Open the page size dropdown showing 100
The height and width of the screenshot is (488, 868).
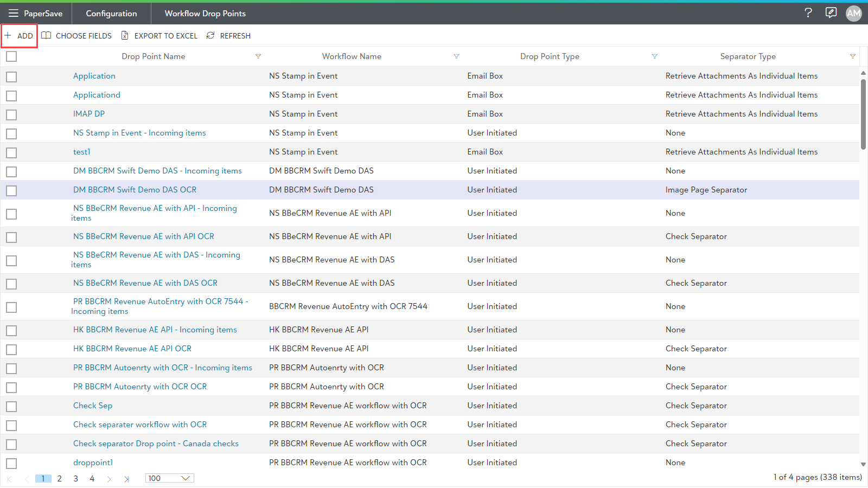[x=169, y=478]
